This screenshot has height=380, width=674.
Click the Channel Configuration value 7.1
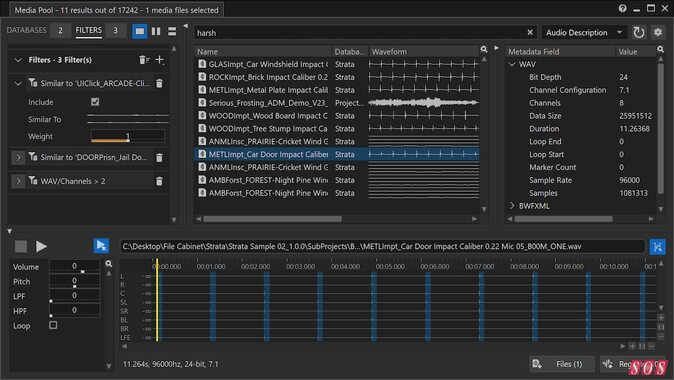click(x=624, y=90)
